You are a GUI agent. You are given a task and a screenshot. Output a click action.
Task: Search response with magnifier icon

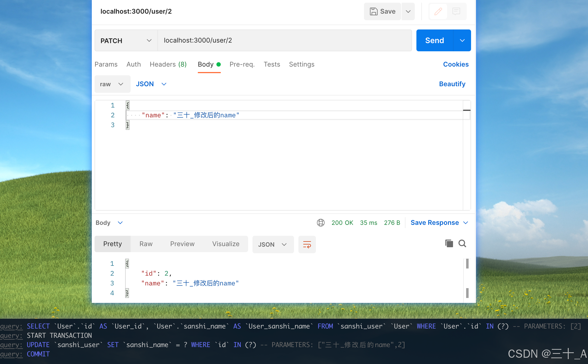coord(462,243)
